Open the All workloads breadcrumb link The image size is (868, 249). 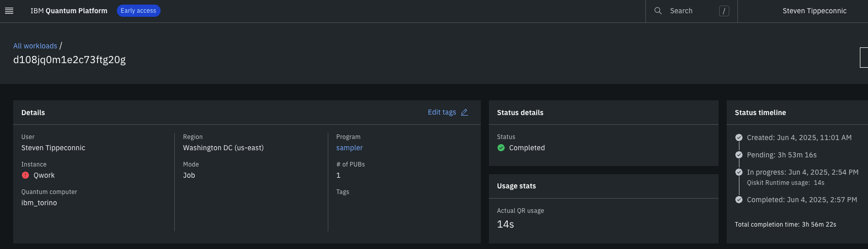tap(35, 46)
